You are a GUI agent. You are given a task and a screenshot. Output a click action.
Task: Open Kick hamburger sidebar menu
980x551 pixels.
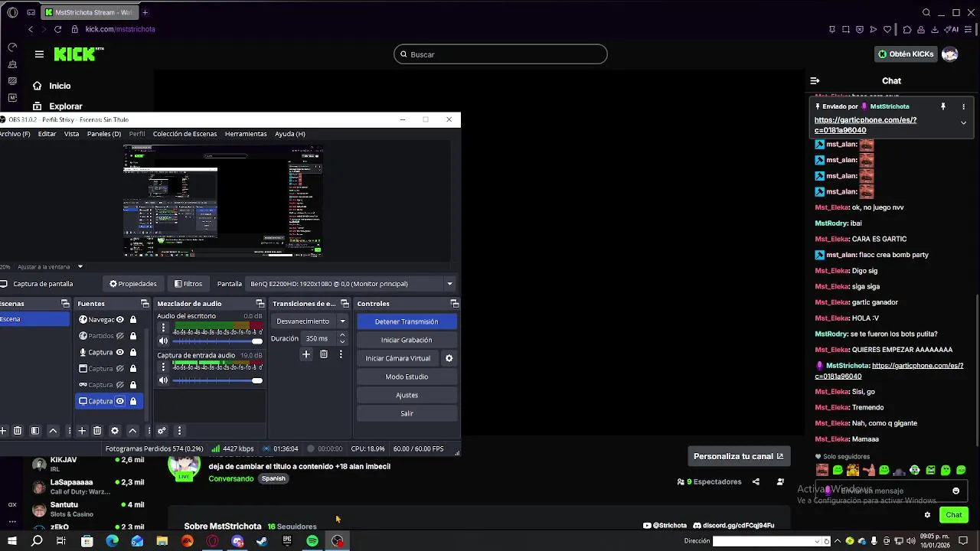[x=39, y=54]
